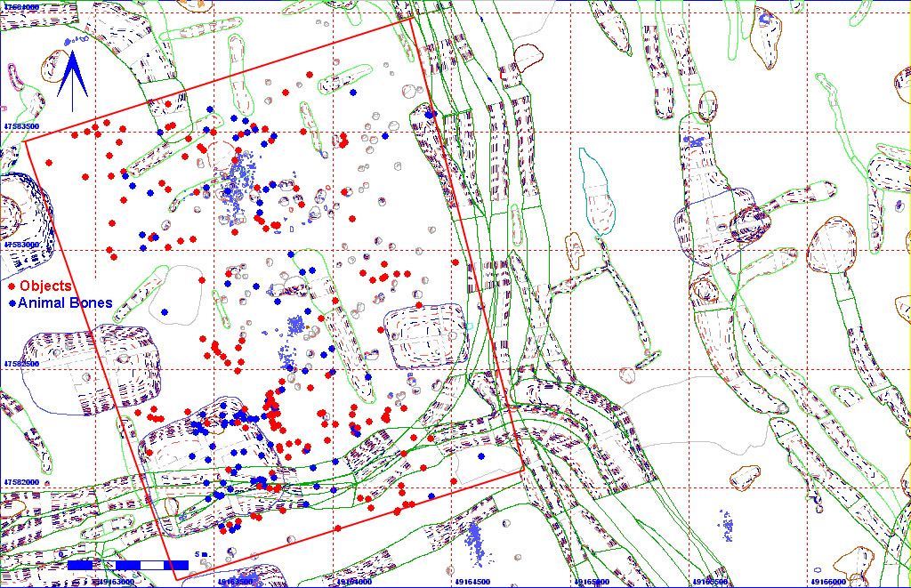Click the 47582000 northing coordinate label

pos(21,483)
